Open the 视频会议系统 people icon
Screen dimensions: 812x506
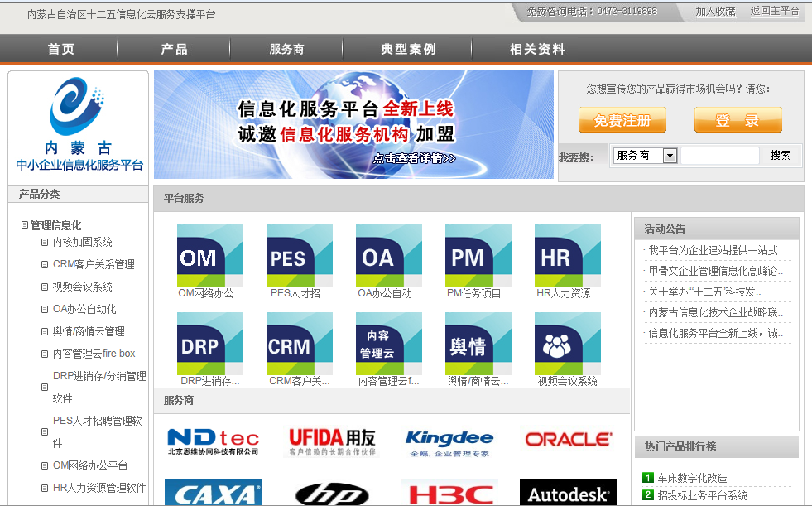click(x=568, y=344)
